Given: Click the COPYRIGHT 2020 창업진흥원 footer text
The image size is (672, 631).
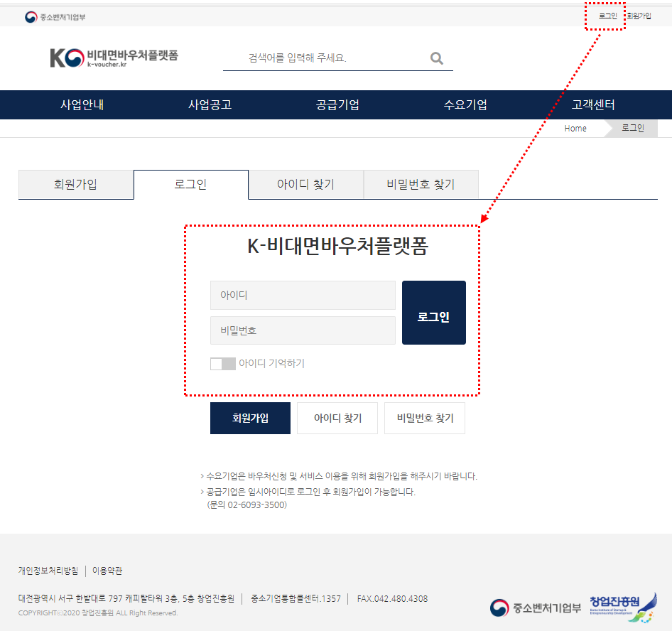Looking at the screenshot, I should point(98,613).
